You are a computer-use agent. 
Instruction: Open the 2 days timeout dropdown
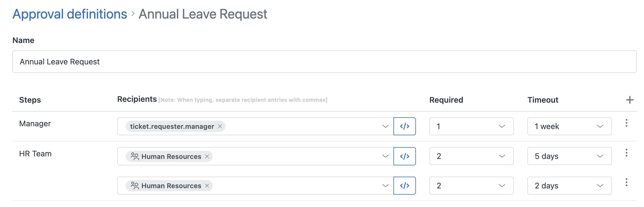pos(569,186)
